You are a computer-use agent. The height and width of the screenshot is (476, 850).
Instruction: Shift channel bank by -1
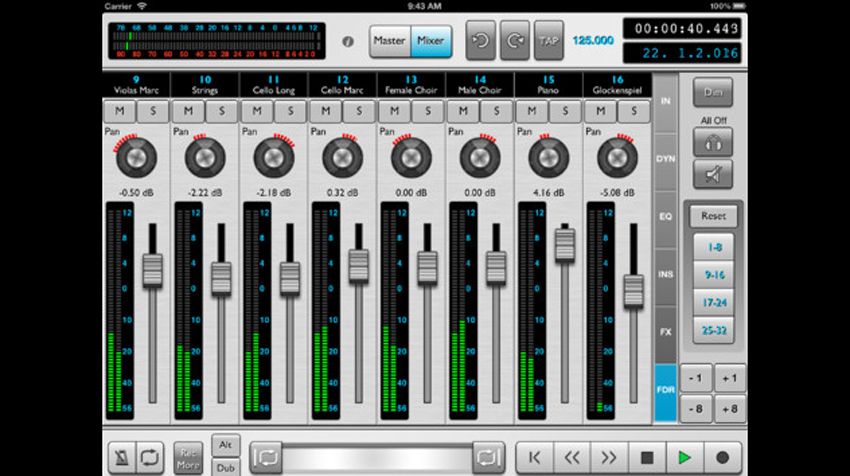tap(696, 378)
